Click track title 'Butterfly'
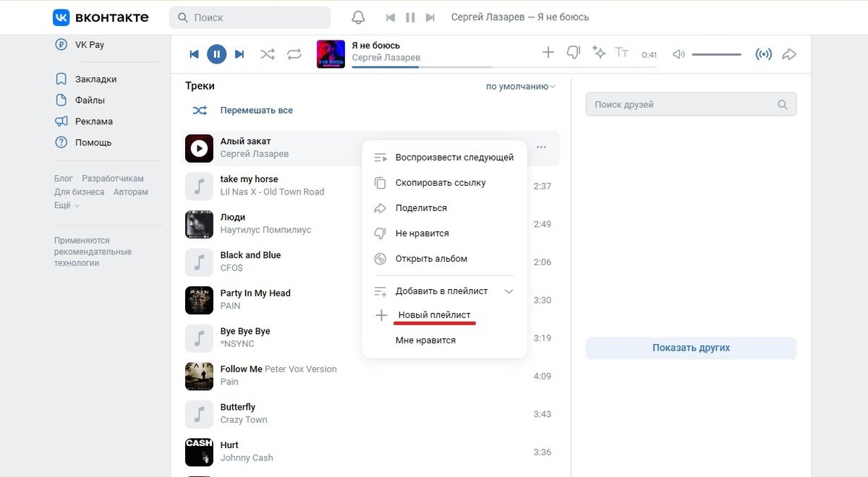 pyautogui.click(x=238, y=407)
